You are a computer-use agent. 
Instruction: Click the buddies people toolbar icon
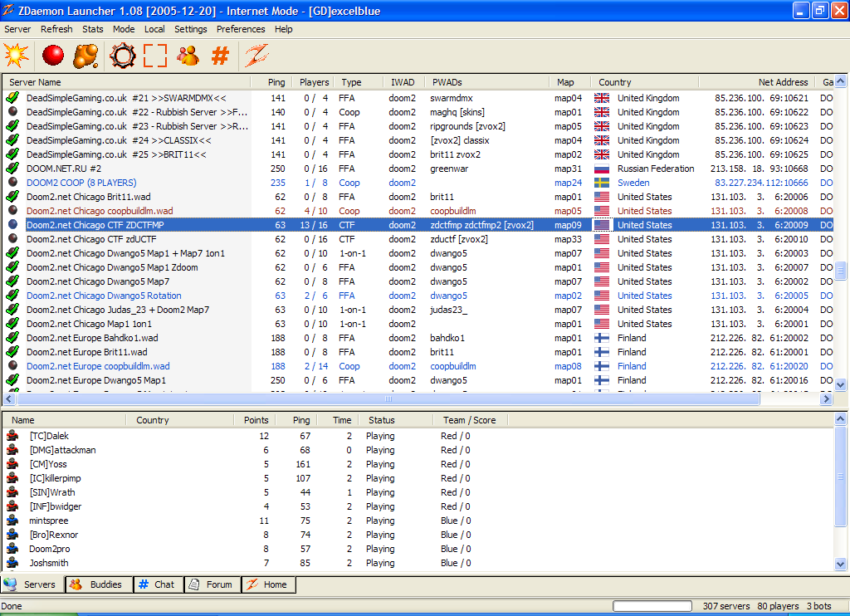point(188,56)
